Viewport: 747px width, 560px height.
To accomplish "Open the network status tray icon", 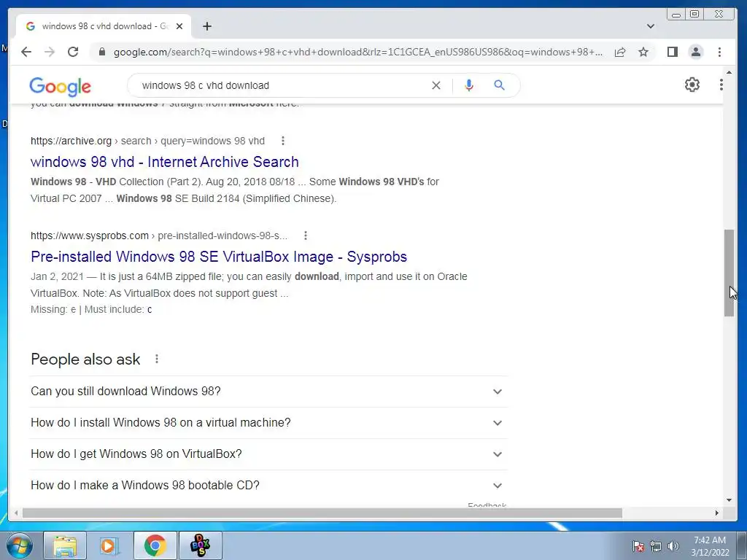I will tap(656, 546).
